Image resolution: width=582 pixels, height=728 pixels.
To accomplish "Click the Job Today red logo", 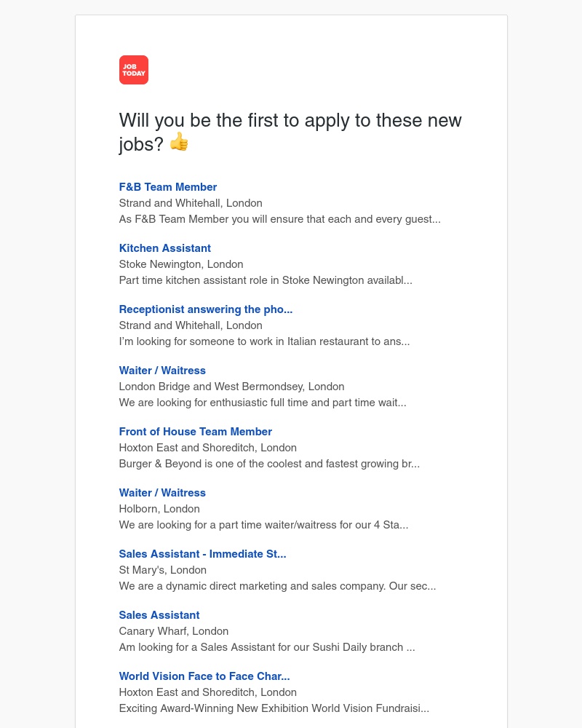I will tap(133, 70).
